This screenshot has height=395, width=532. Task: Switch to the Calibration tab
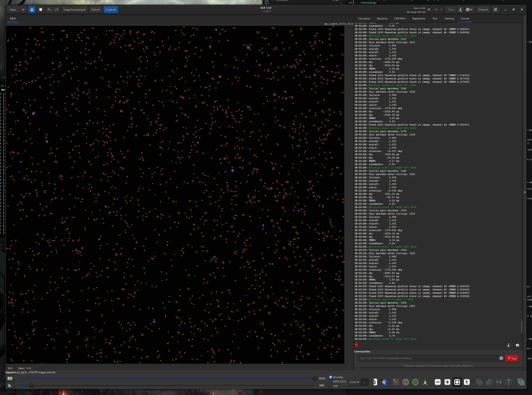coord(400,18)
